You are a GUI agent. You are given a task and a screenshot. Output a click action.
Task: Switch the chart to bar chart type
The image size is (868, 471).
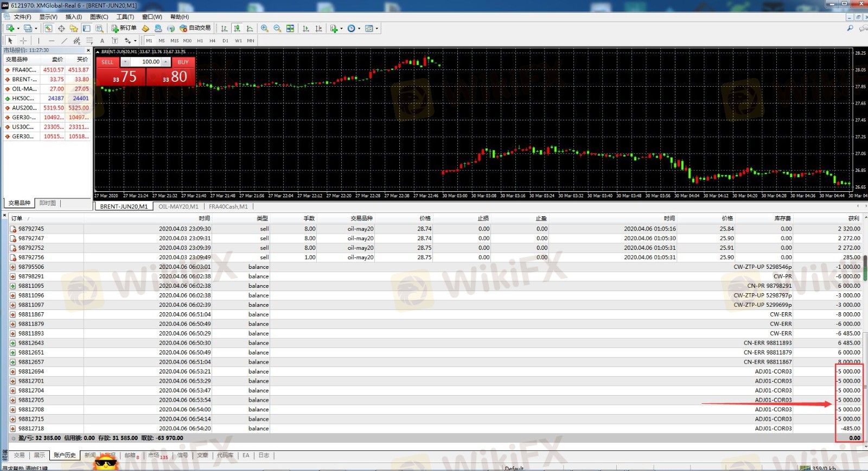click(224, 28)
